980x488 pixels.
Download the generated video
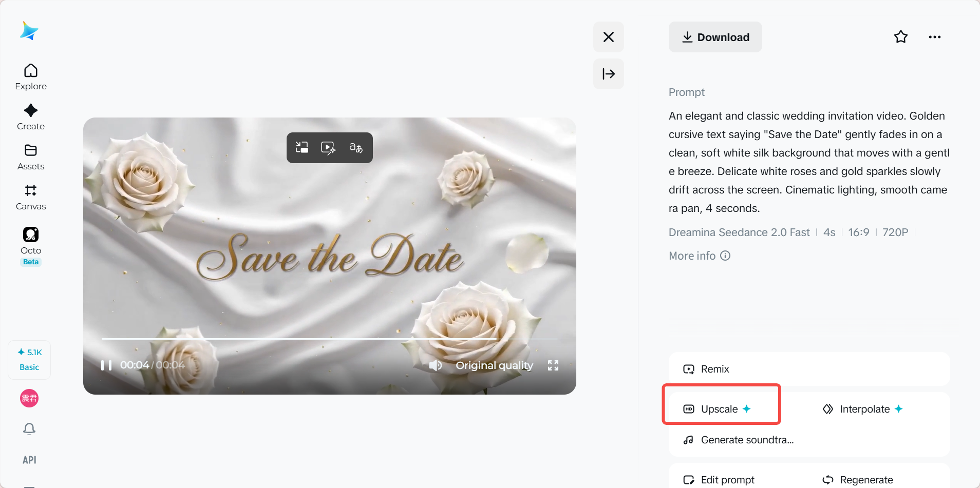[x=715, y=37]
